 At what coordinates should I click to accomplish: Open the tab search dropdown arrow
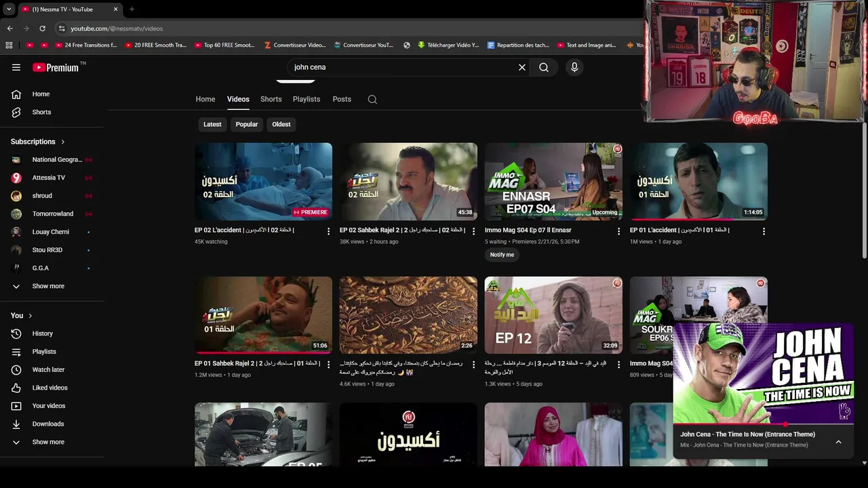point(9,9)
